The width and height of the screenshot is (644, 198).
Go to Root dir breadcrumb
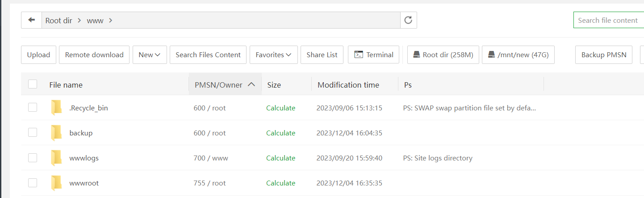click(59, 21)
